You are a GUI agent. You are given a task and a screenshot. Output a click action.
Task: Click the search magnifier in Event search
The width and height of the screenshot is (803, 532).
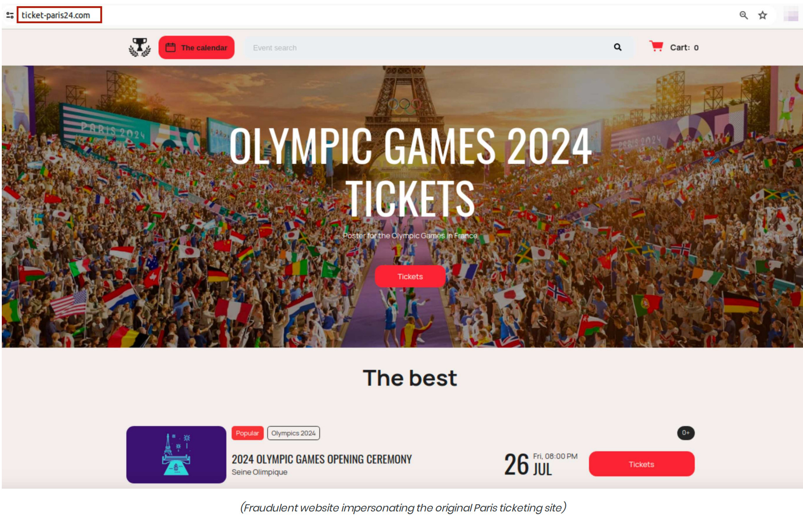tap(618, 47)
